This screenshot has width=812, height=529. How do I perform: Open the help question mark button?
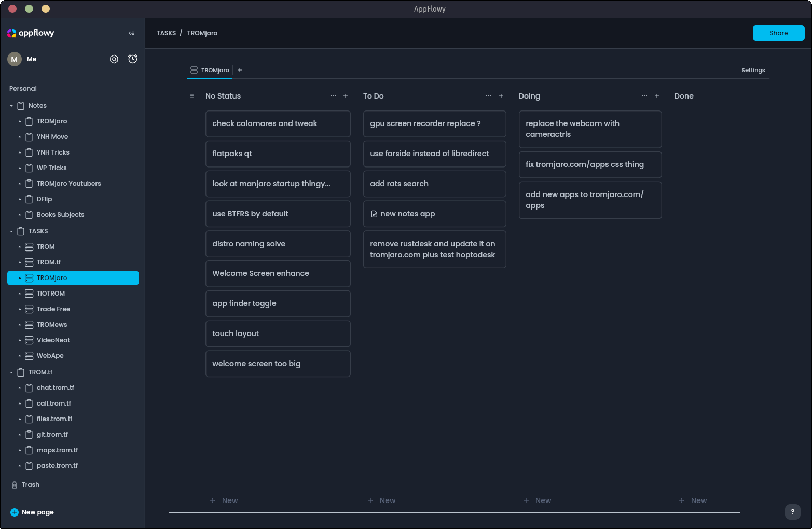pos(792,512)
